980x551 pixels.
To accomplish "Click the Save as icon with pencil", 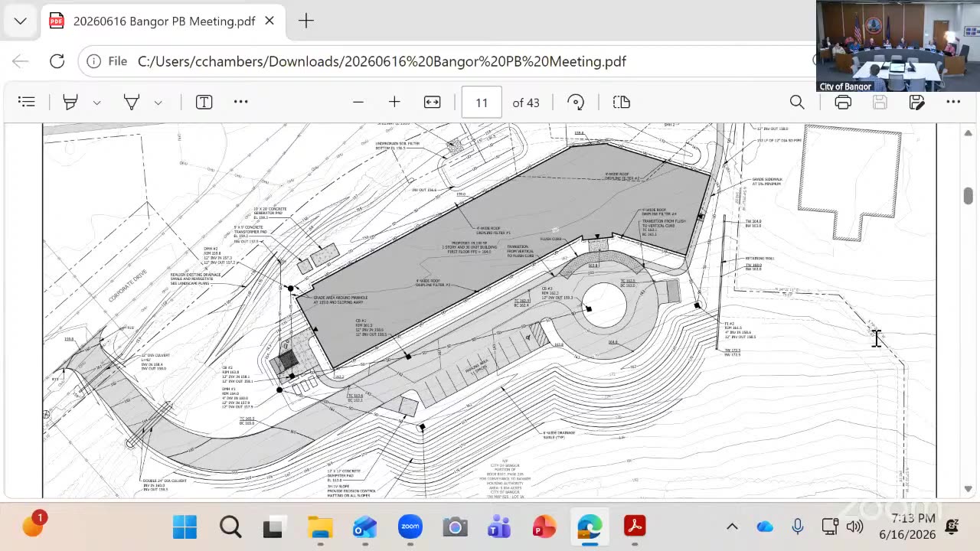I will tap(916, 102).
